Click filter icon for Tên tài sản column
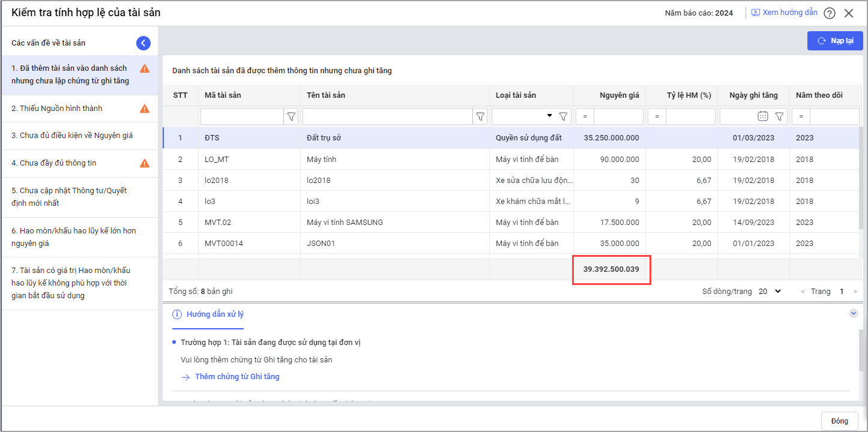868x432 pixels. pos(480,116)
